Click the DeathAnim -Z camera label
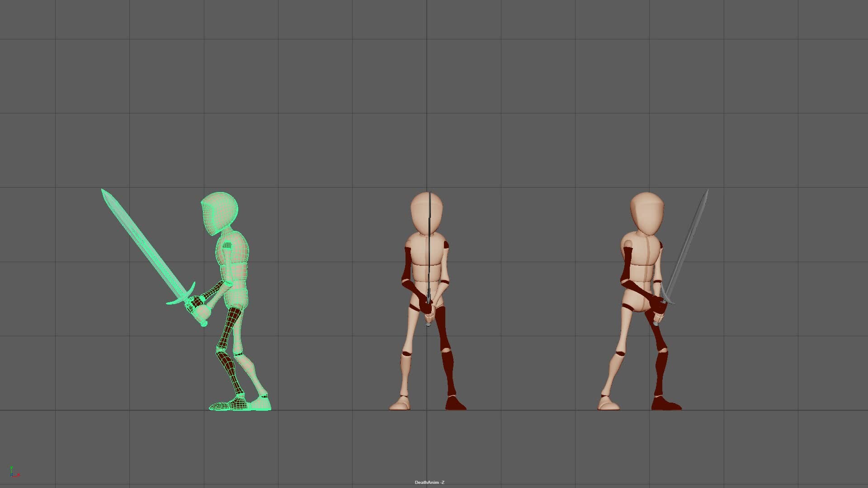 (429, 482)
